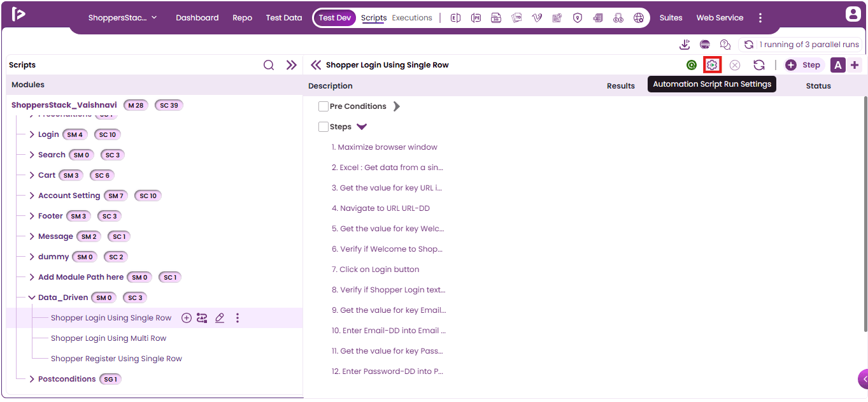Screen dimensions: 868x402
Task: Open the Repo tab
Action: (243, 18)
